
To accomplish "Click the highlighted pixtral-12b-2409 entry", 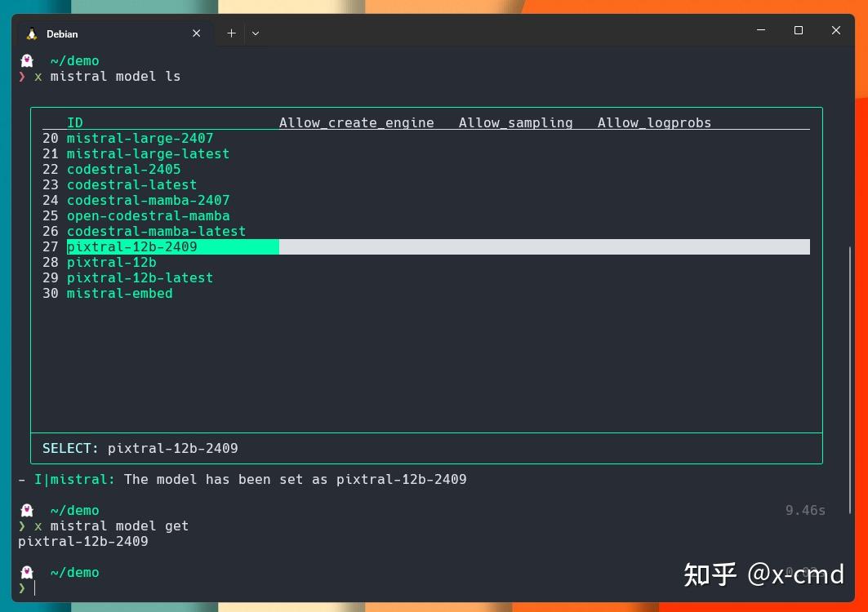I will (x=131, y=246).
